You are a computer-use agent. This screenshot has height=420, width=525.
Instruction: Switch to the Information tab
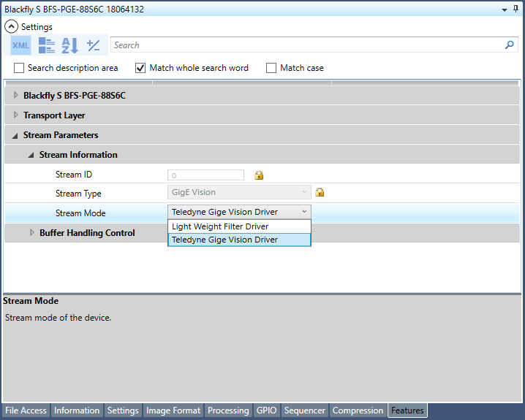click(x=77, y=411)
